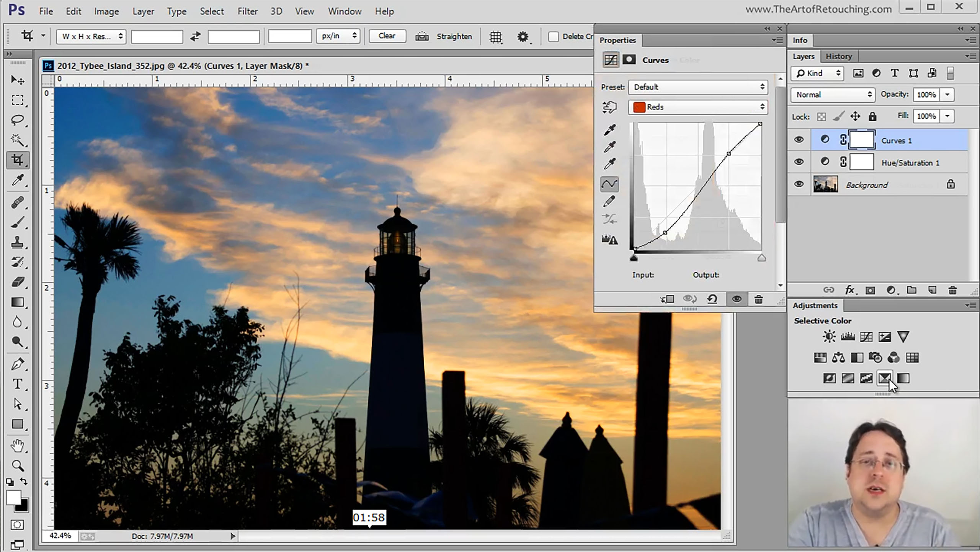Expand the Normal blend mode dropdown
Viewport: 980px width, 552px height.
click(x=833, y=94)
